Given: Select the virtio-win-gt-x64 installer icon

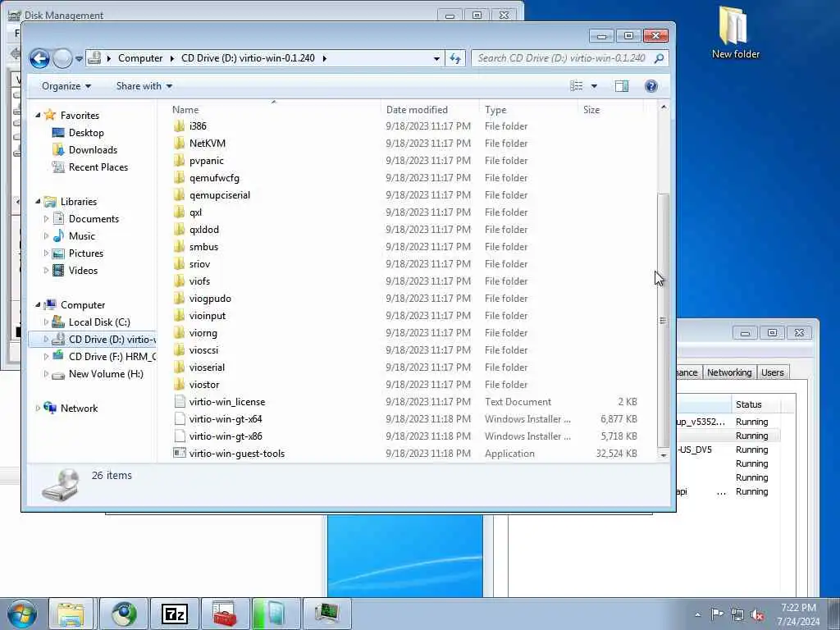Looking at the screenshot, I should [180, 419].
